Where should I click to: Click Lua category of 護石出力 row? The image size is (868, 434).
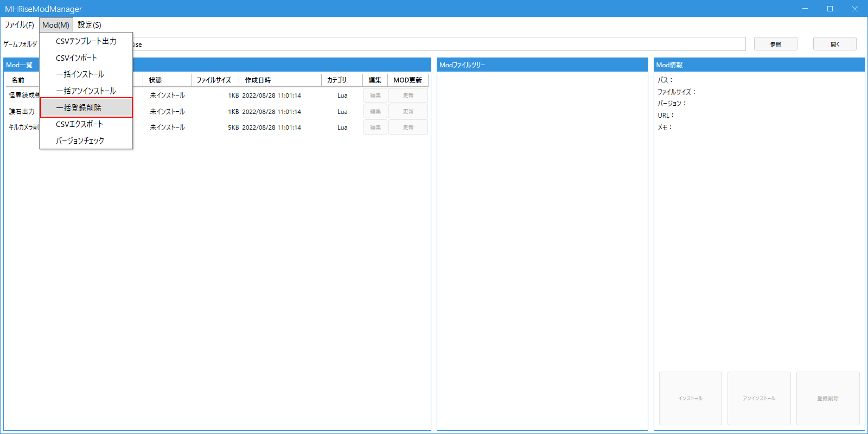point(342,112)
